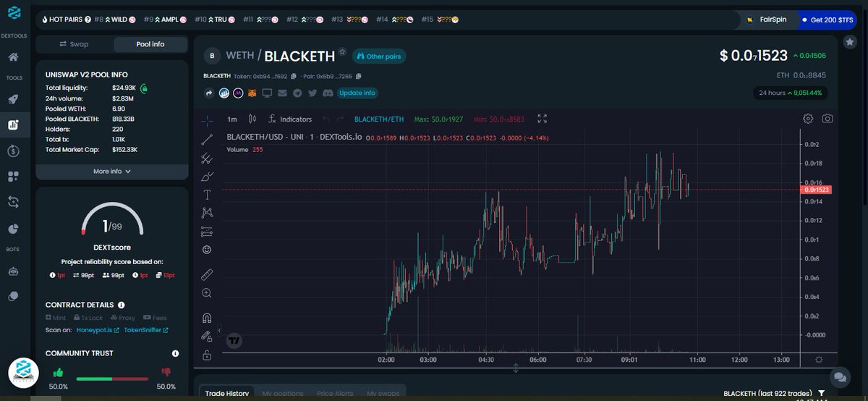Viewport: 868px width, 401px height.
Task: Open the chat bubble support widget
Action: pyautogui.click(x=839, y=376)
